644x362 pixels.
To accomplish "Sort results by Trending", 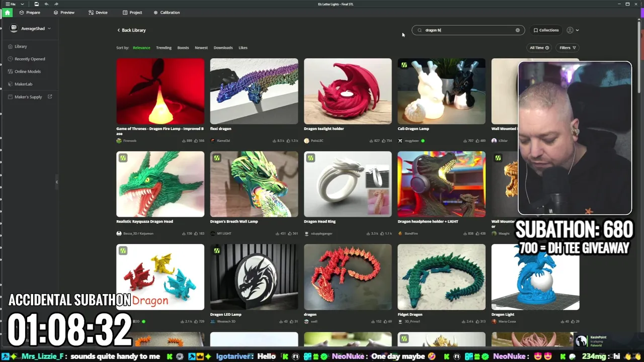I will pos(164,48).
